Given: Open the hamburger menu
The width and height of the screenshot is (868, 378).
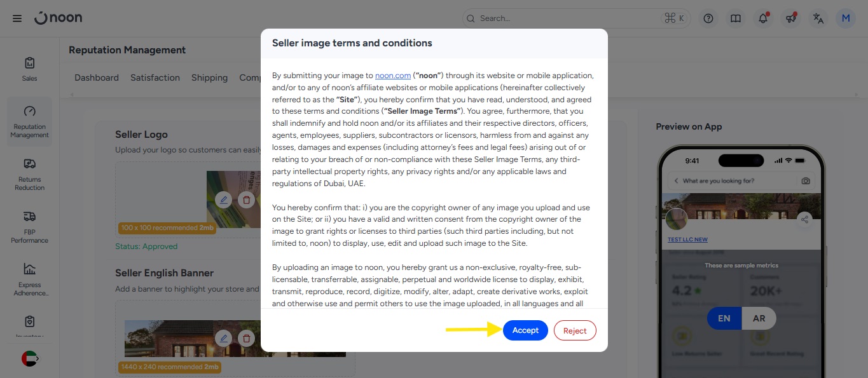Looking at the screenshot, I should 17,18.
